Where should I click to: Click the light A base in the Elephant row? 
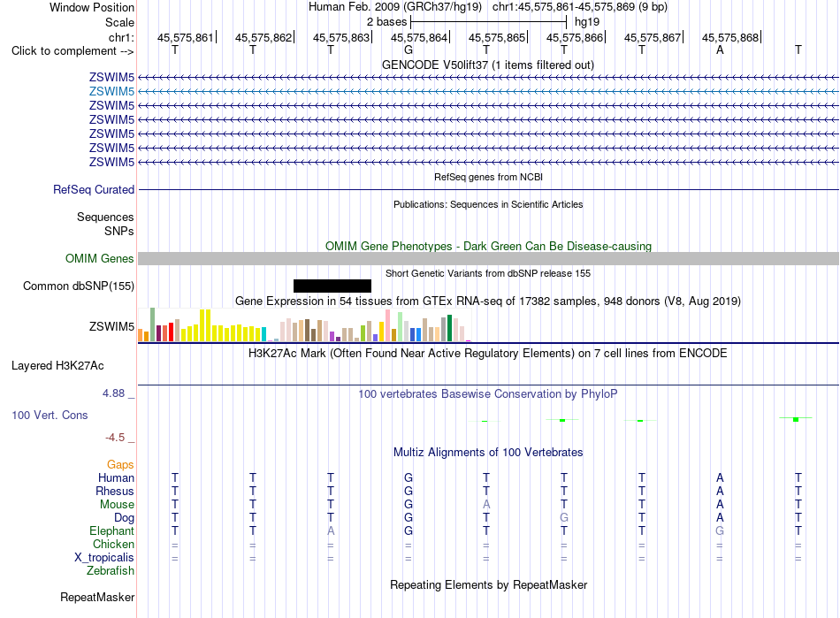(331, 530)
